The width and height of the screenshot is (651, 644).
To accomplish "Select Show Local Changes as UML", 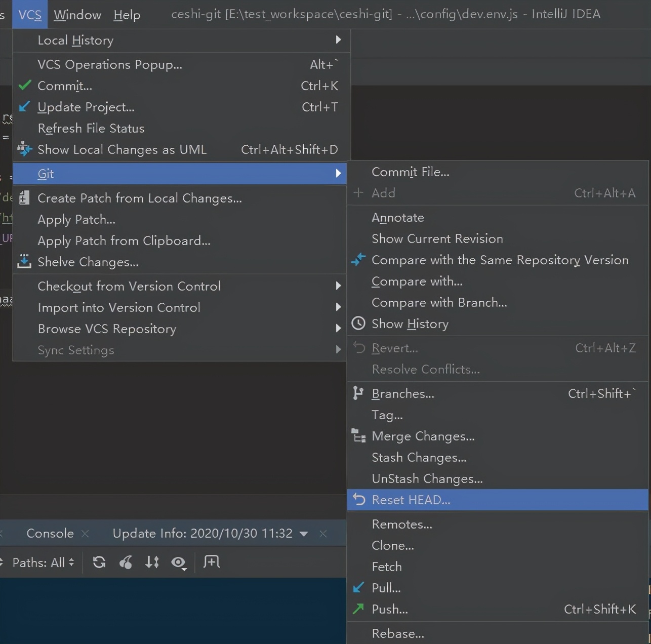I will pos(121,150).
